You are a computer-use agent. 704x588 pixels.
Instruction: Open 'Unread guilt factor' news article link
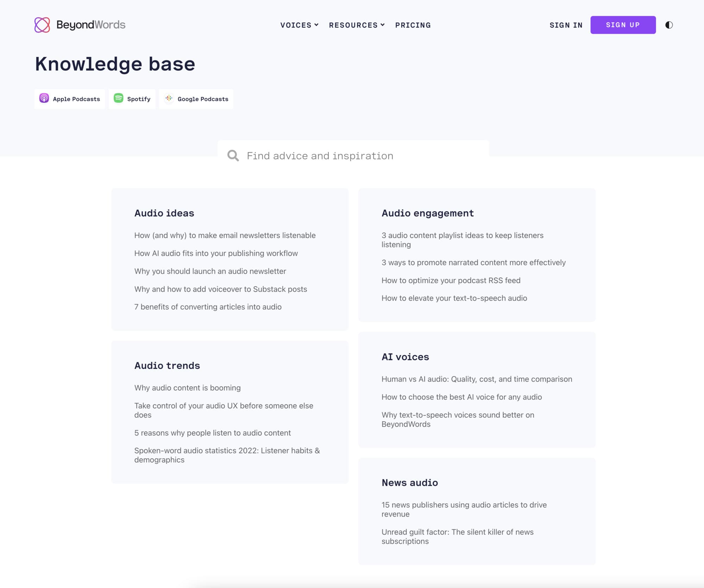[x=457, y=536]
